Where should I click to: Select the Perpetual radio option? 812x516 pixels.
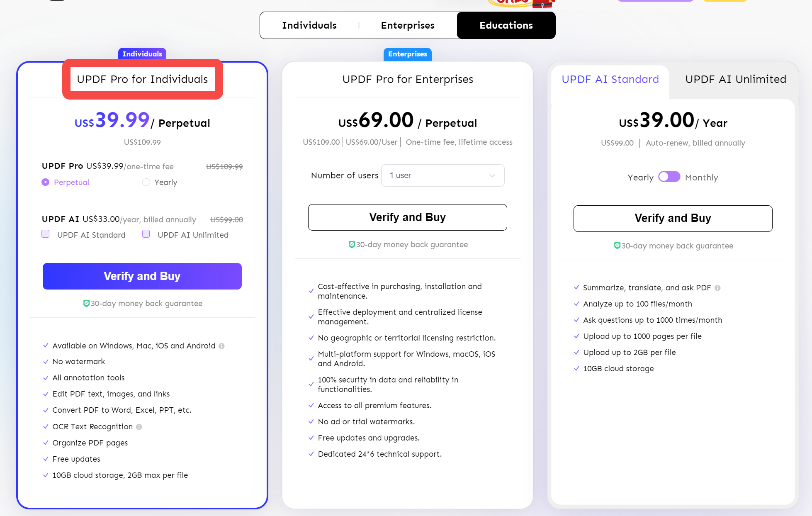(x=46, y=182)
